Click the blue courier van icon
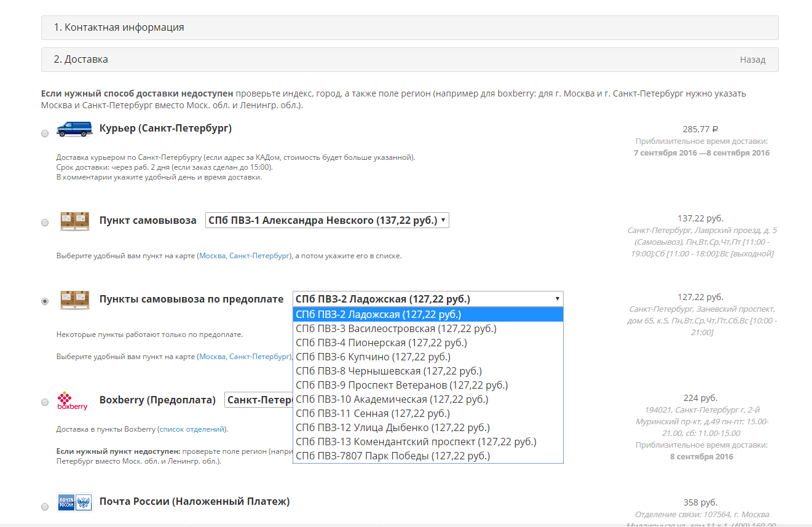The width and height of the screenshot is (812, 527). tap(74, 129)
